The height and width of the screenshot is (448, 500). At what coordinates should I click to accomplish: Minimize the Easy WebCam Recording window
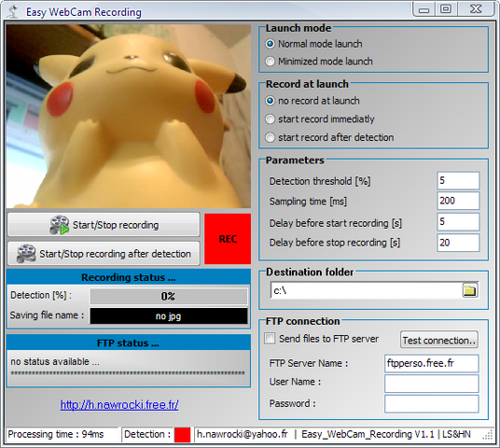click(424, 9)
